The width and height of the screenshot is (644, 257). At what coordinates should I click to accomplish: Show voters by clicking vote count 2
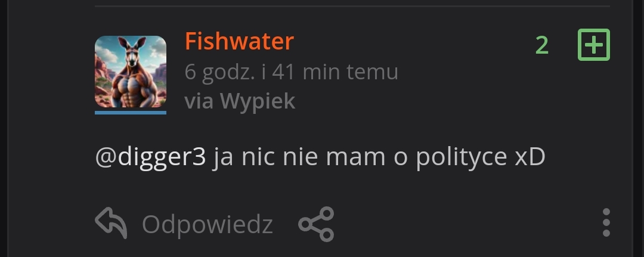click(541, 45)
